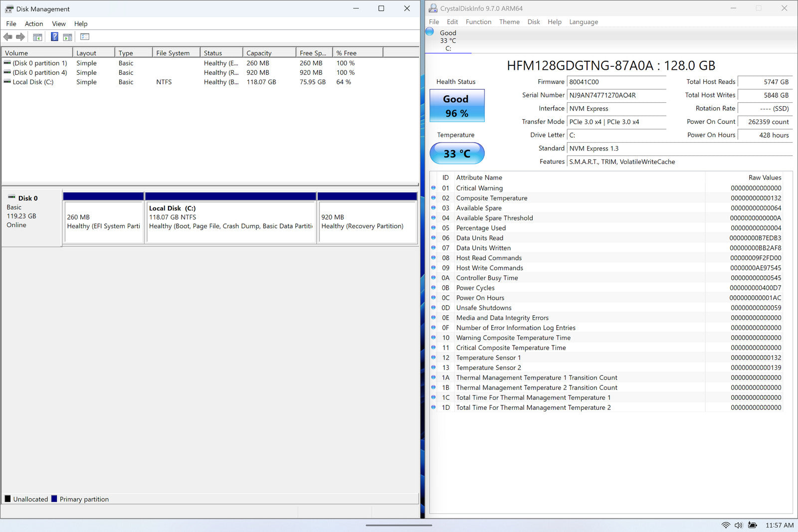
Task: Select the Data Units Written attribute row
Action: [x=606, y=248]
